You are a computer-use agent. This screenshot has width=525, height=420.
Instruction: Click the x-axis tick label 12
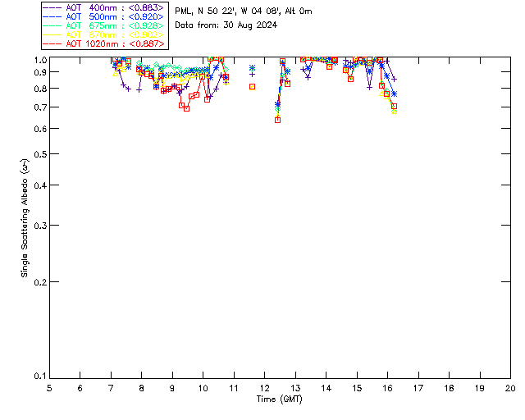point(264,389)
